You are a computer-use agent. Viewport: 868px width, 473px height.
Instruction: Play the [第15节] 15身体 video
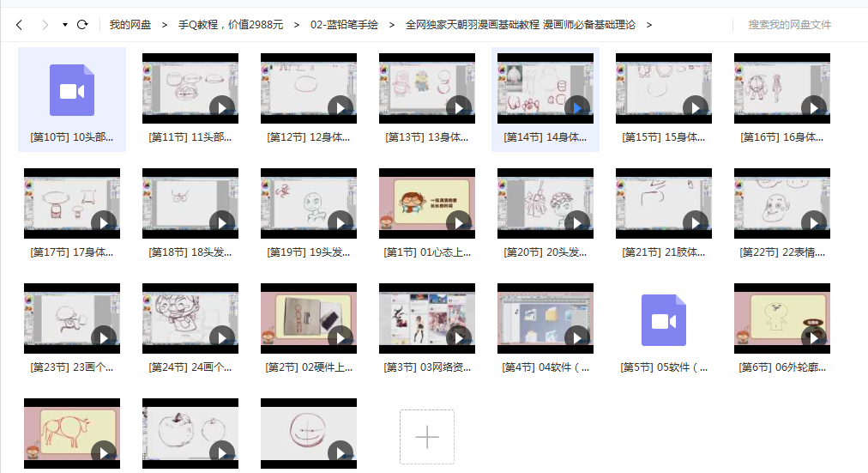pos(696,108)
